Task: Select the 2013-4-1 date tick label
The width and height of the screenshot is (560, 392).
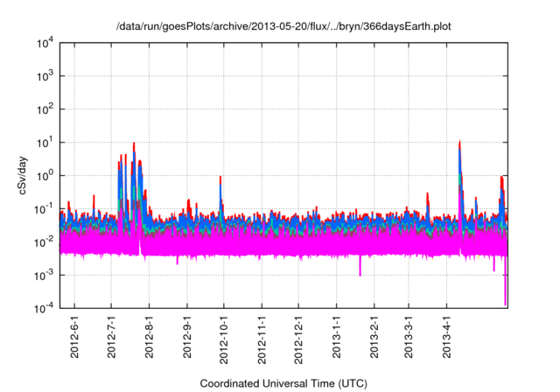Action: click(446, 338)
